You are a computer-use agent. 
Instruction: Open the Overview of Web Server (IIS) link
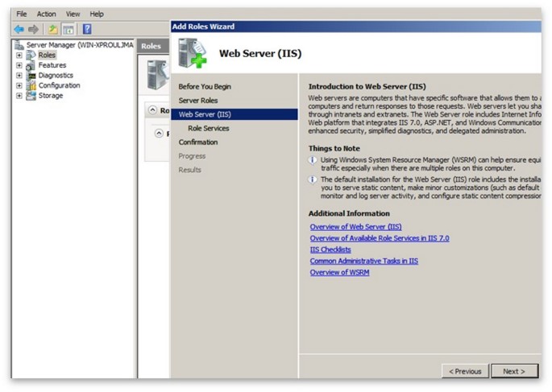[355, 227]
